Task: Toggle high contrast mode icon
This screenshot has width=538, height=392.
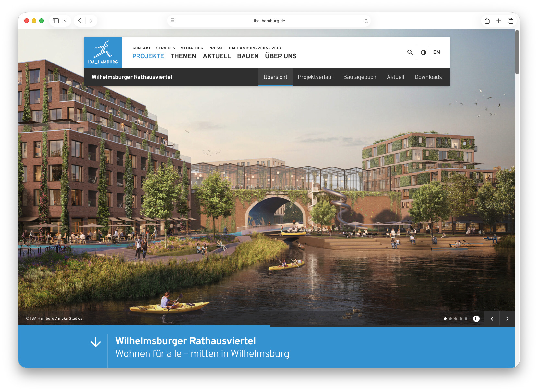Action: [x=423, y=52]
